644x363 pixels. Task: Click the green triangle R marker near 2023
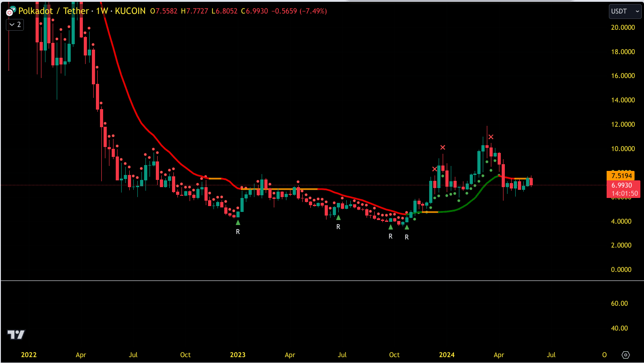pyautogui.click(x=238, y=222)
